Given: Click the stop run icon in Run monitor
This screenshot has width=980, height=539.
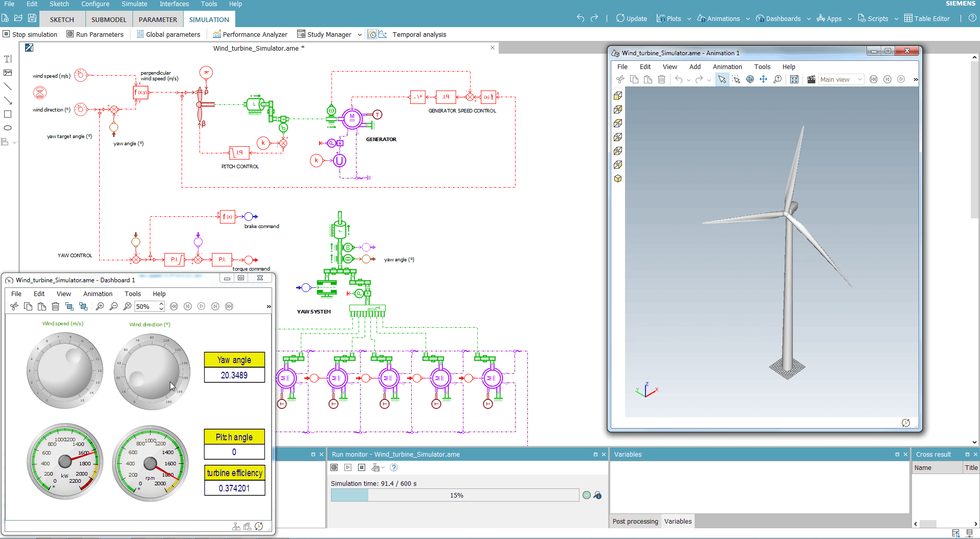Looking at the screenshot, I should tap(362, 467).
